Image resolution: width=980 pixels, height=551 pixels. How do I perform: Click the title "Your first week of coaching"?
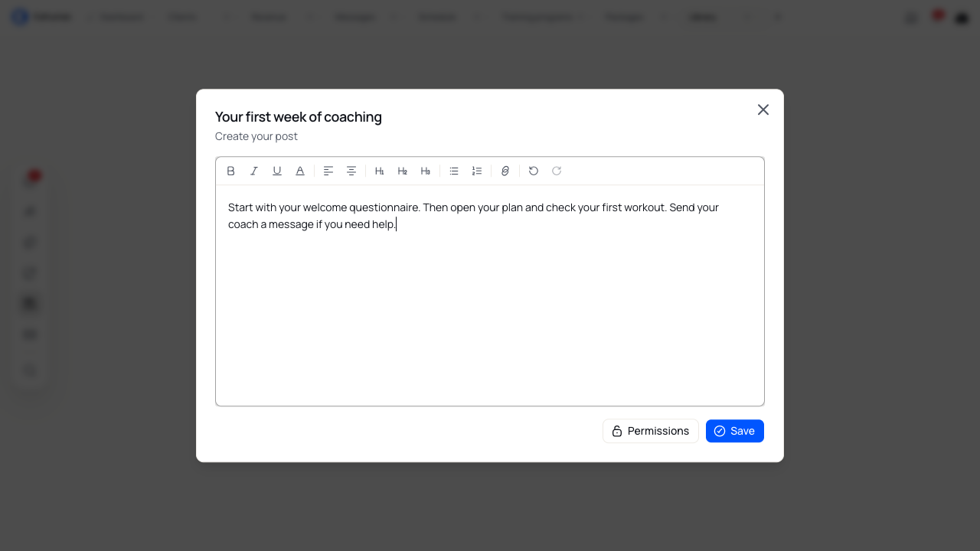(x=299, y=117)
